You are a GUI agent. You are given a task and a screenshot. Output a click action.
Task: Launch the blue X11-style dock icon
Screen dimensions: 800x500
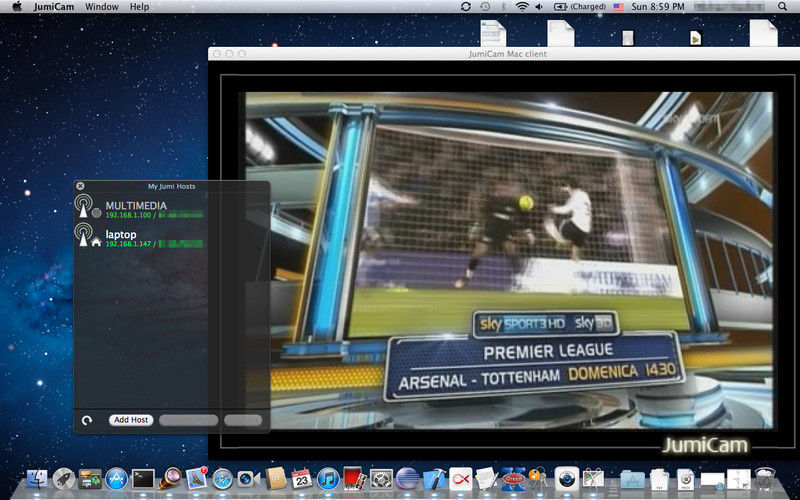(x=513, y=479)
